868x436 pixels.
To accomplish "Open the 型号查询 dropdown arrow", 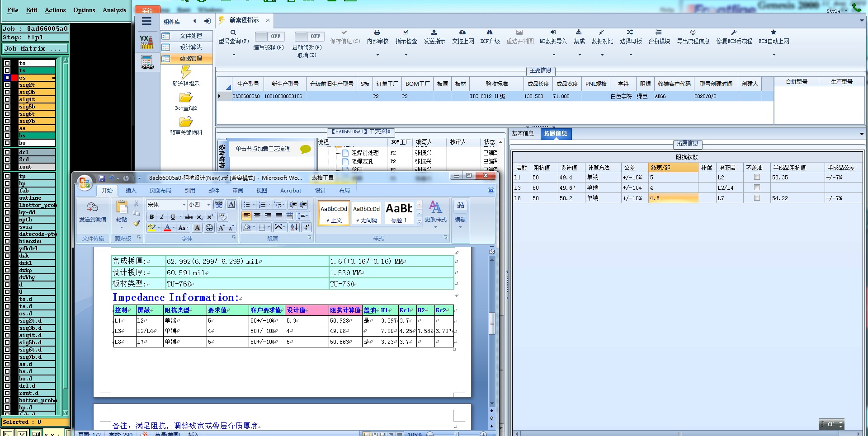I will point(234,55).
